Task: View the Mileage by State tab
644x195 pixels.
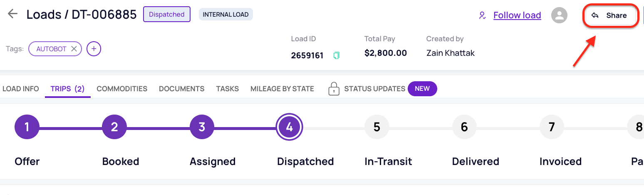Action: (282, 89)
